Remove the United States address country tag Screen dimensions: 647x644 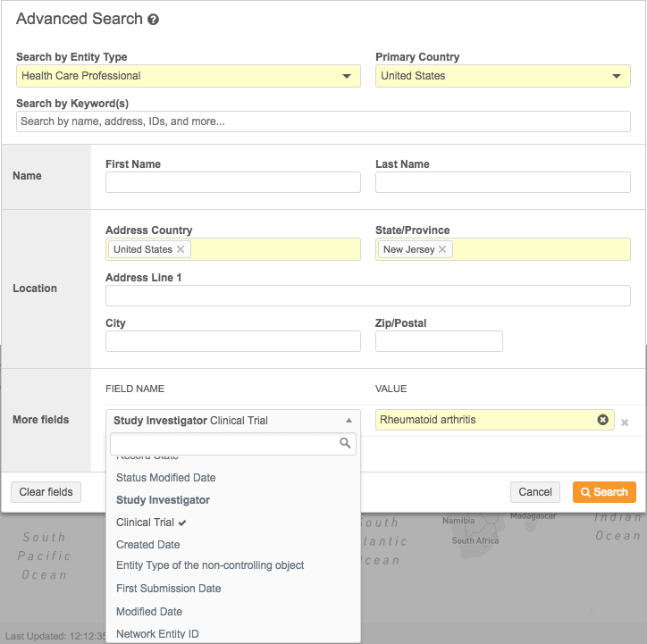click(x=181, y=249)
